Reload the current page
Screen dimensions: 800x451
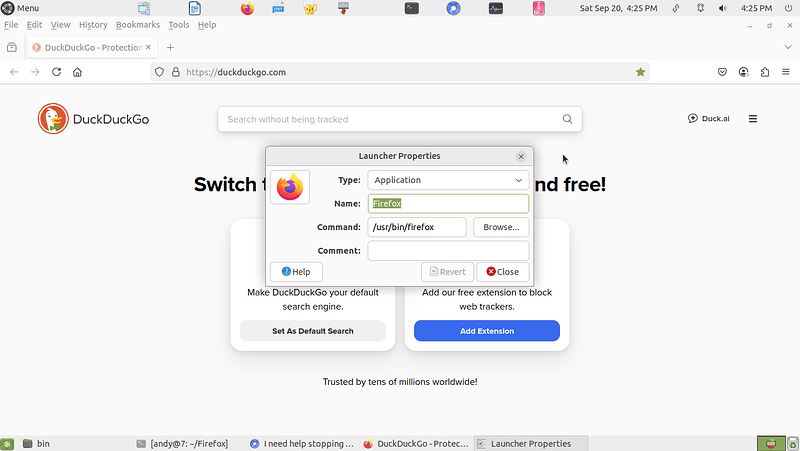coord(56,72)
